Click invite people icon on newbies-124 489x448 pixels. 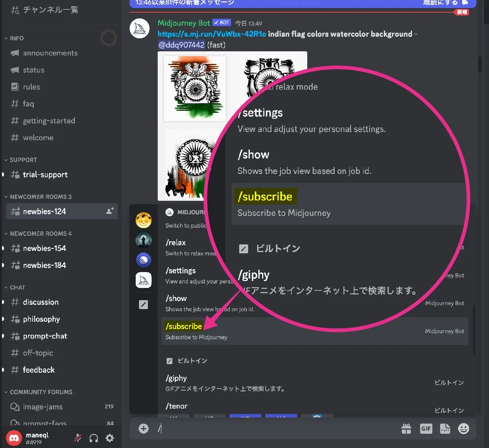(110, 211)
